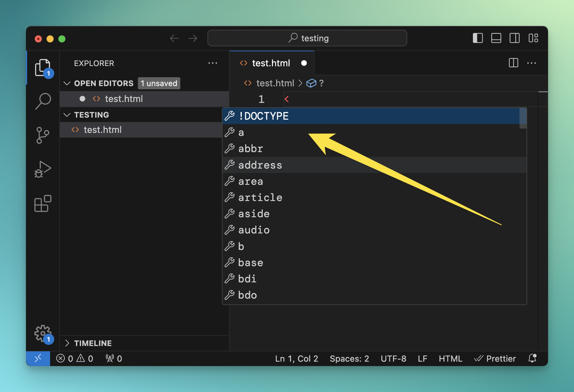
Task: Click the HTML language mode button
Action: point(450,358)
